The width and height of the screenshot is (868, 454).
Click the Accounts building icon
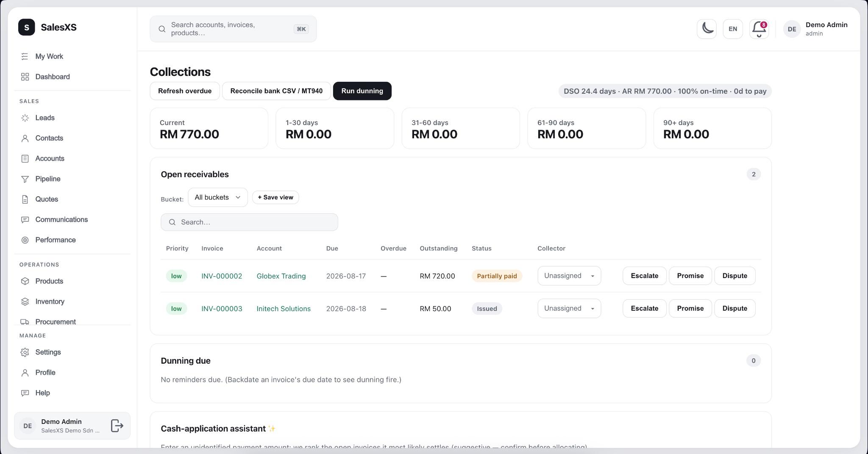coord(25,159)
